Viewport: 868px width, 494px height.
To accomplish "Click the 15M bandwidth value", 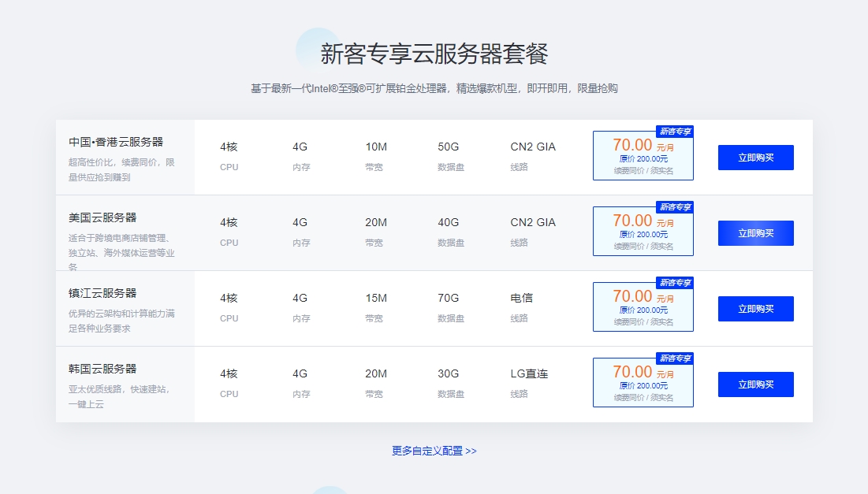I will [x=376, y=298].
